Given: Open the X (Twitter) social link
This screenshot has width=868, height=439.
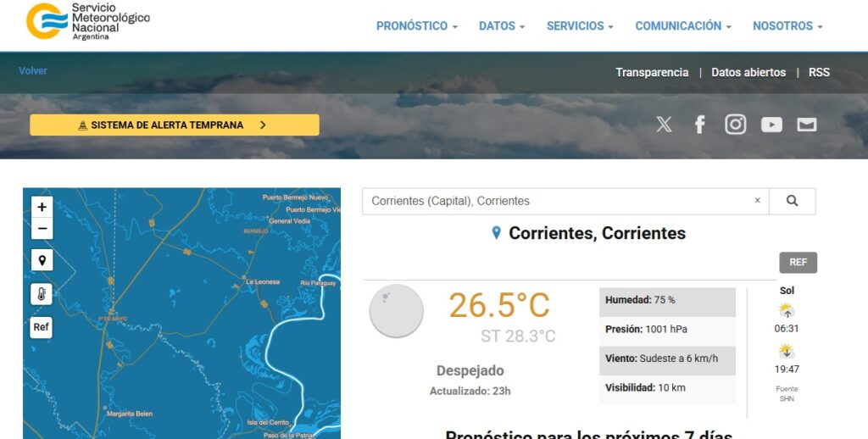Looking at the screenshot, I should [x=664, y=125].
